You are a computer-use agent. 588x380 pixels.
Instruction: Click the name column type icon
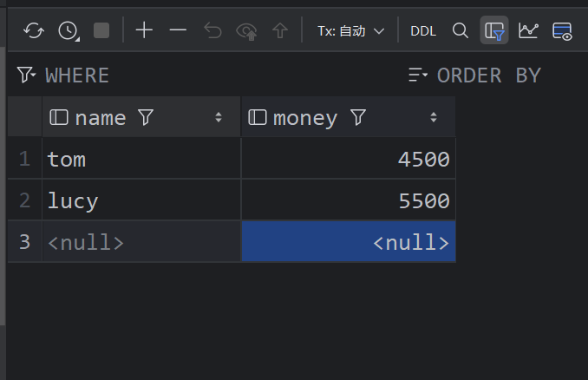pyautogui.click(x=59, y=117)
